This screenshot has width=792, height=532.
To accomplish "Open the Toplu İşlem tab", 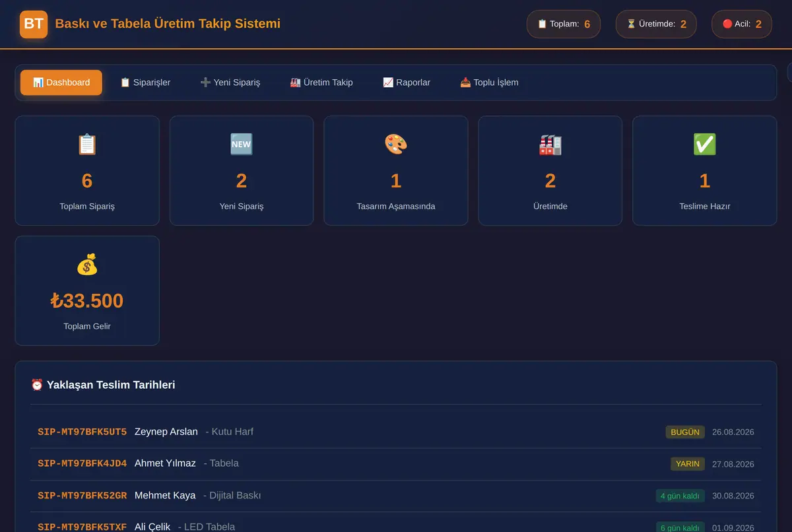I will (x=489, y=83).
